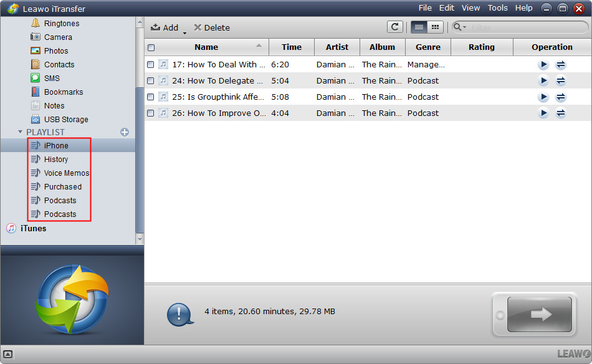Select the Voice Memos playlist
The image size is (592, 364).
tap(66, 173)
